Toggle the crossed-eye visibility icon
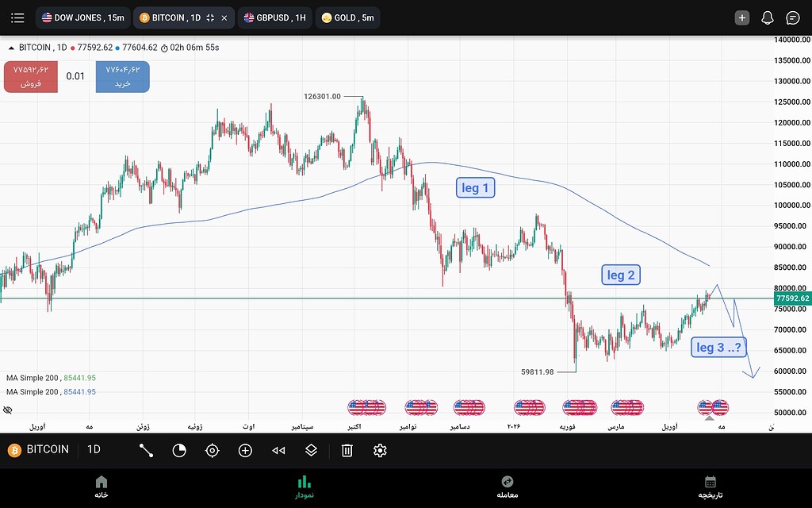This screenshot has width=812, height=508. (x=8, y=410)
